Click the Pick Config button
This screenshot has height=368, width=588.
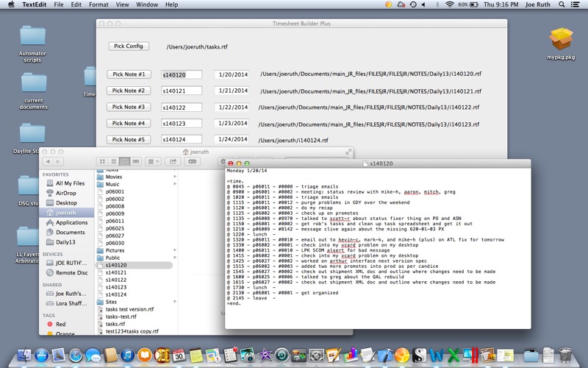[129, 46]
